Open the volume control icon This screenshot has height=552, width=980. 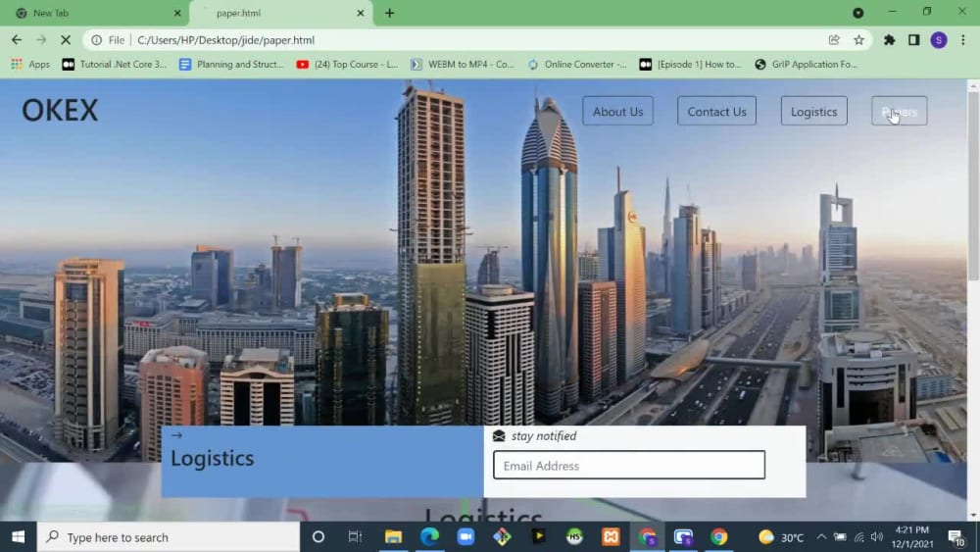coord(877,537)
